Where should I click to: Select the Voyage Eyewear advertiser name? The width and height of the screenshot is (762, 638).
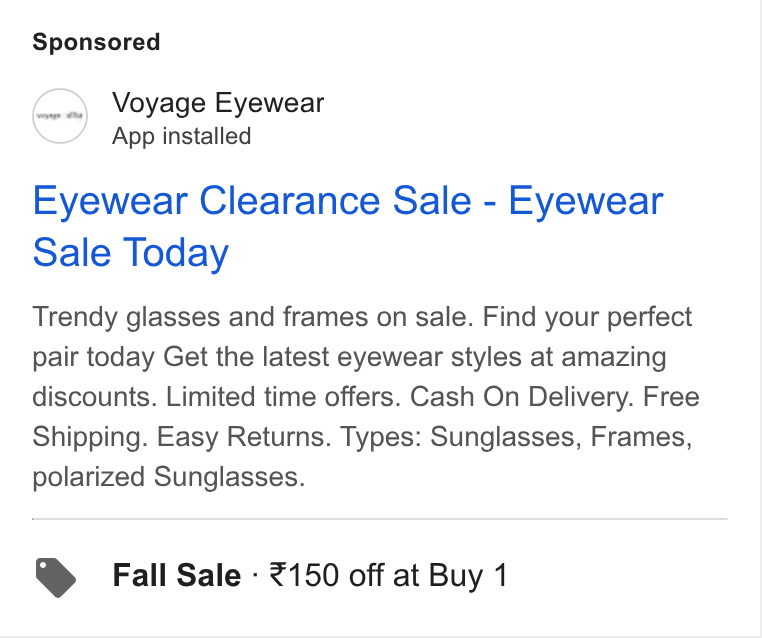coord(218,103)
